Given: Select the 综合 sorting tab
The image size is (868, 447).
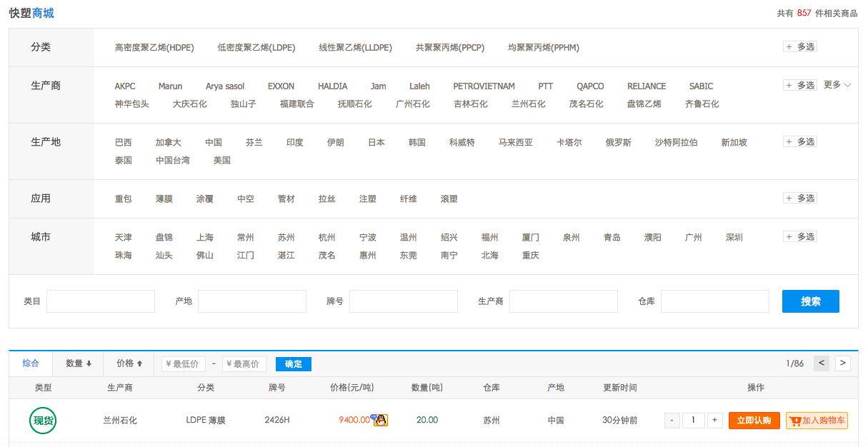Looking at the screenshot, I should coord(31,363).
